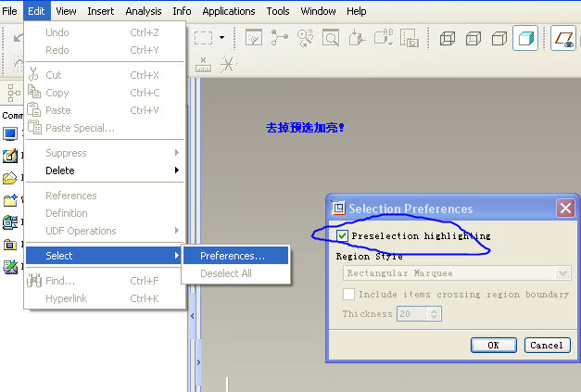The image size is (581, 392).
Task: Open the Insert menu
Action: [x=101, y=11]
